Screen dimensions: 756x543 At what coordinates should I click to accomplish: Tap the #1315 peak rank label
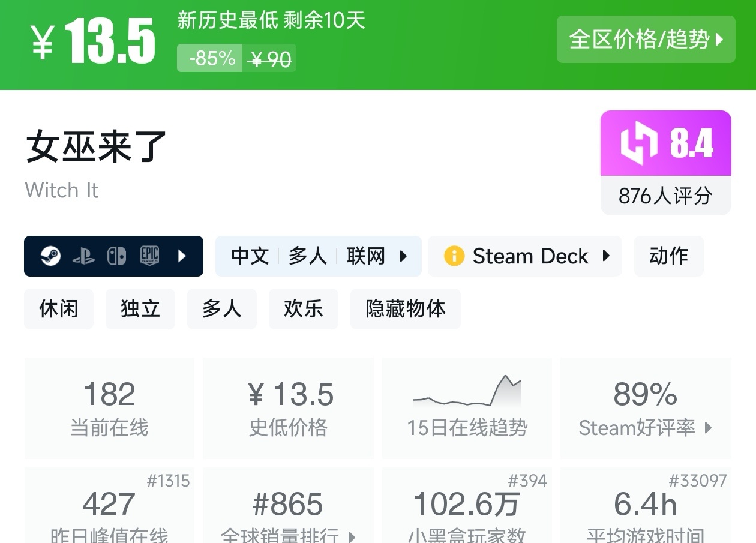[x=169, y=481]
